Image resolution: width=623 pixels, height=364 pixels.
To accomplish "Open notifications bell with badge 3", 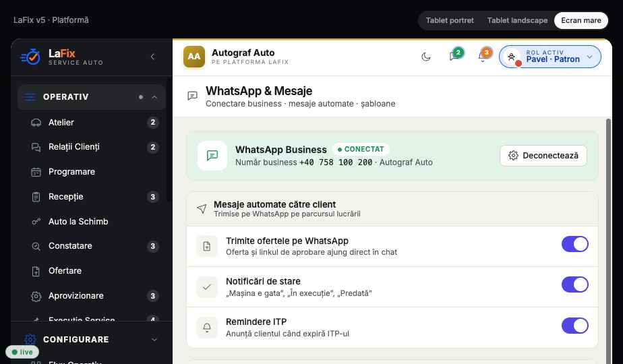I will (484, 55).
